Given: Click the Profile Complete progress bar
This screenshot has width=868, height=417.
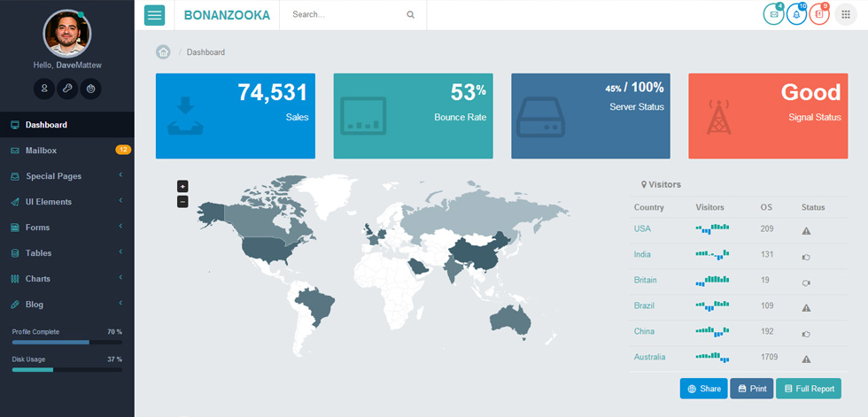Looking at the screenshot, I should (67, 343).
